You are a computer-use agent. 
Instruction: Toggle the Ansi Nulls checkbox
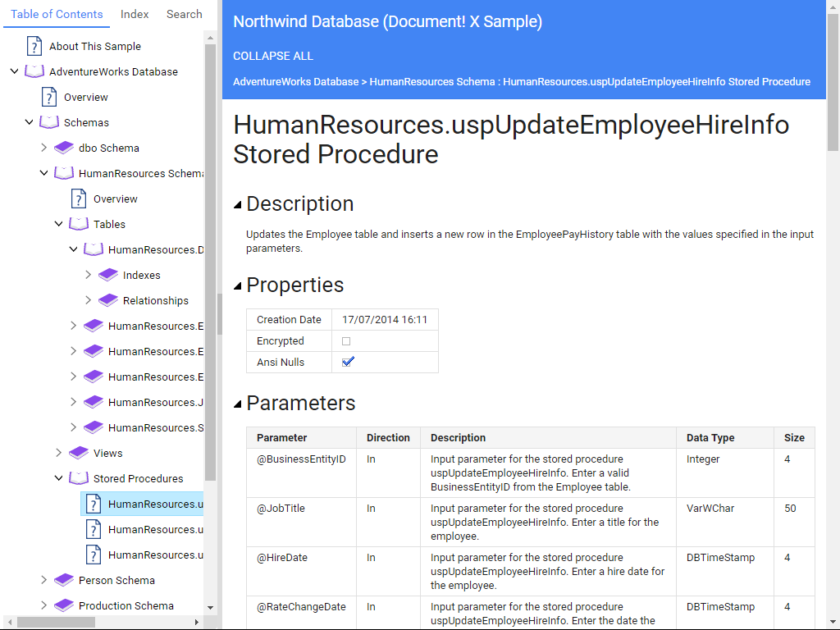[x=348, y=362]
